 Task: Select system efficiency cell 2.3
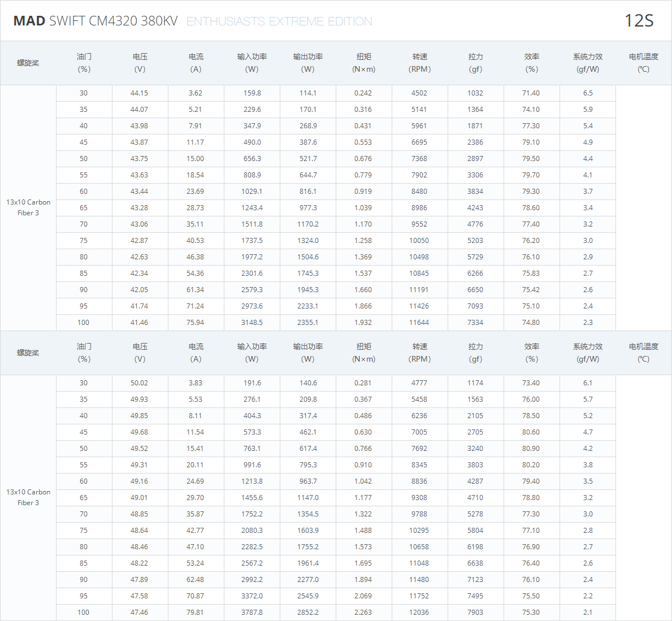point(588,323)
